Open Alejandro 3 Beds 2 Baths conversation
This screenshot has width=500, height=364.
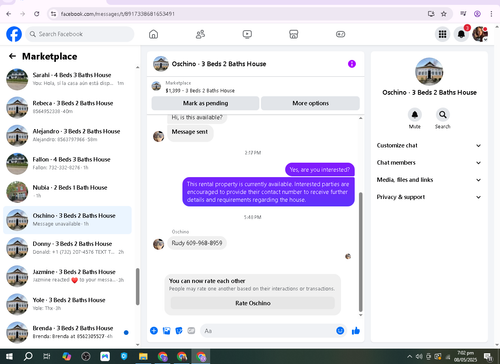pyautogui.click(x=67, y=135)
